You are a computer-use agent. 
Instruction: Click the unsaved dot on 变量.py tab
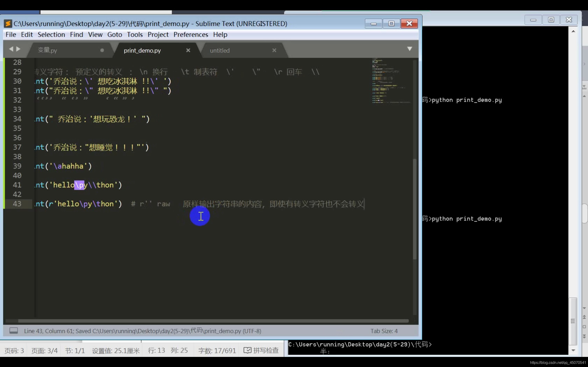tap(102, 50)
